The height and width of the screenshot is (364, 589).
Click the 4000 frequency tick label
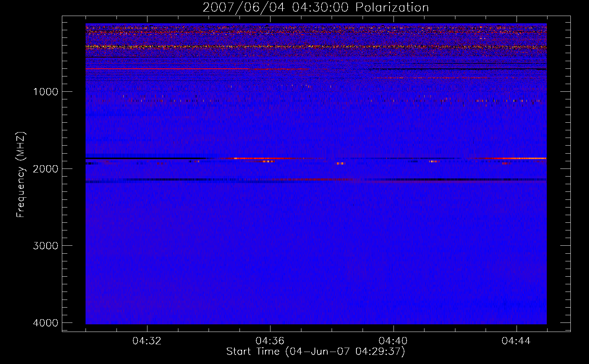[x=46, y=323]
